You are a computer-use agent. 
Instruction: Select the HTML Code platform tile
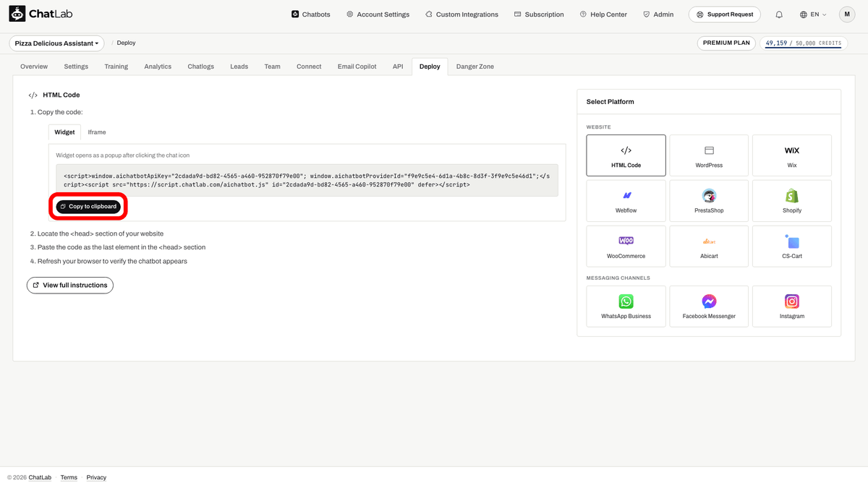click(x=626, y=155)
